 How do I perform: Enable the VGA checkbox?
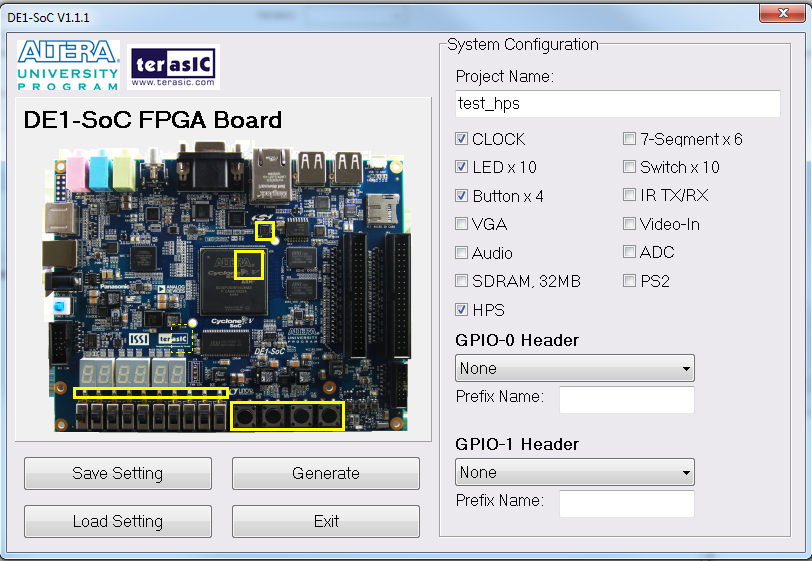click(461, 224)
